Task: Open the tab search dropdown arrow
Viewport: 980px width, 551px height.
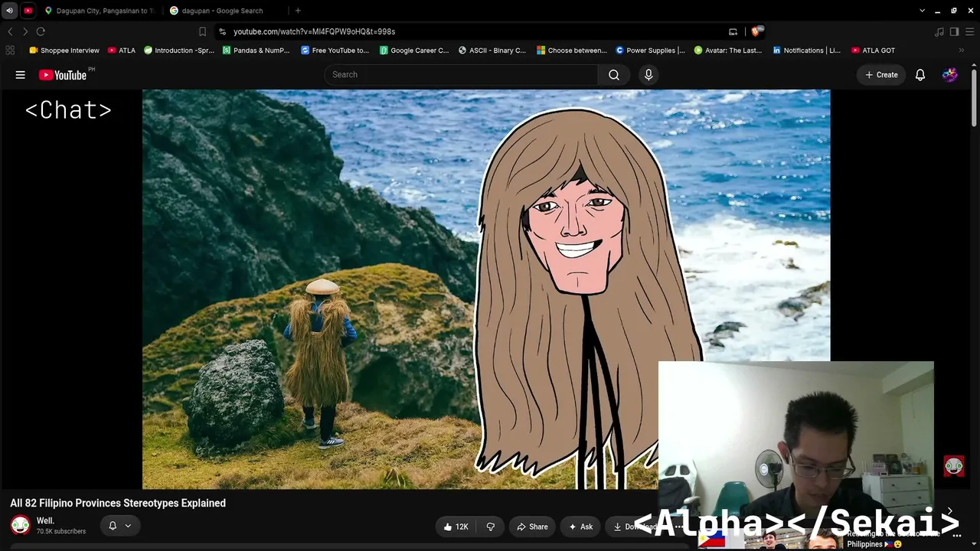Action: tap(923, 11)
